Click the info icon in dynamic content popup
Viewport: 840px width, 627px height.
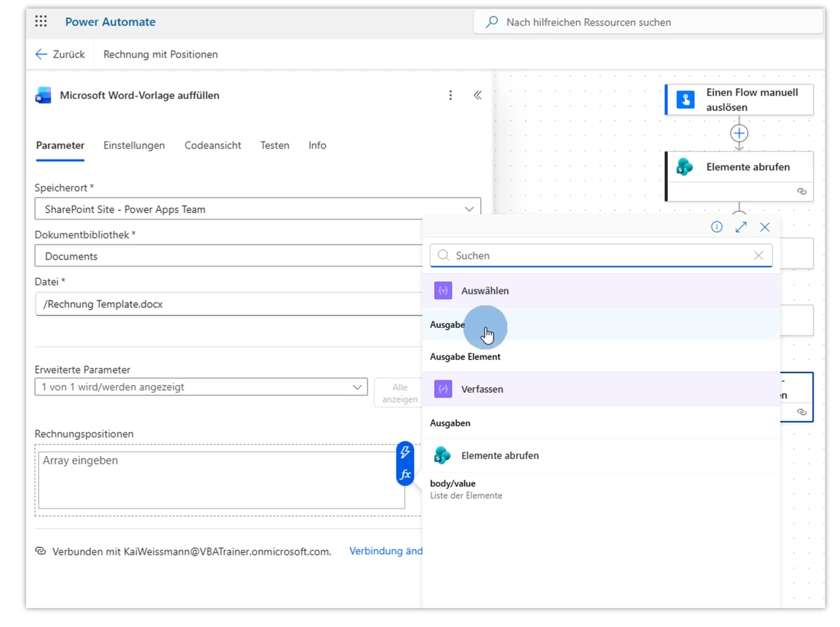[x=717, y=227]
